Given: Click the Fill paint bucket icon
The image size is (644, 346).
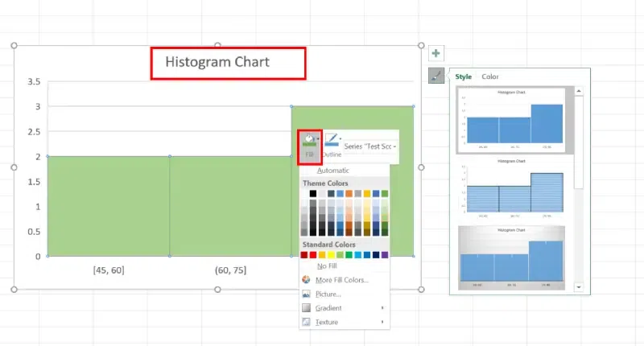Looking at the screenshot, I should point(309,140).
